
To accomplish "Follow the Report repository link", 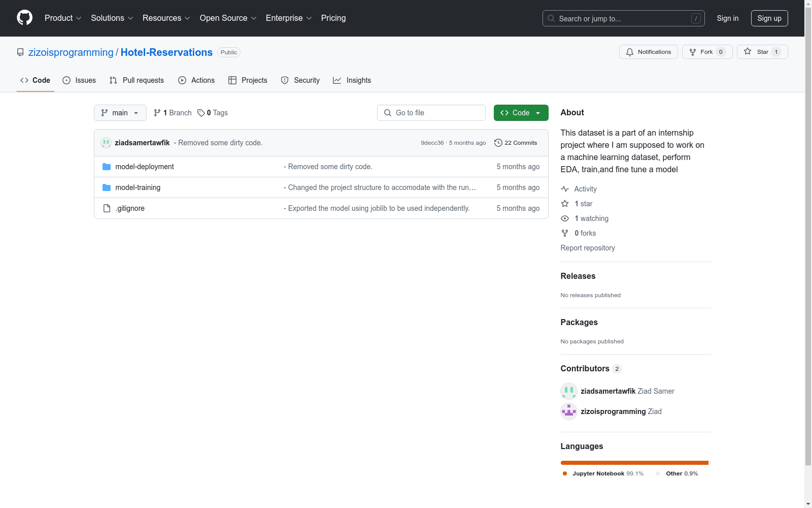I will (587, 248).
